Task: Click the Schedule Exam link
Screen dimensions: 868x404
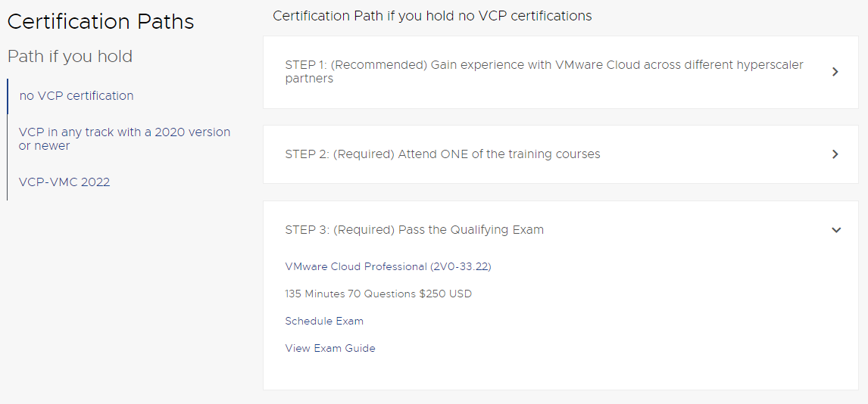Action: click(x=324, y=321)
